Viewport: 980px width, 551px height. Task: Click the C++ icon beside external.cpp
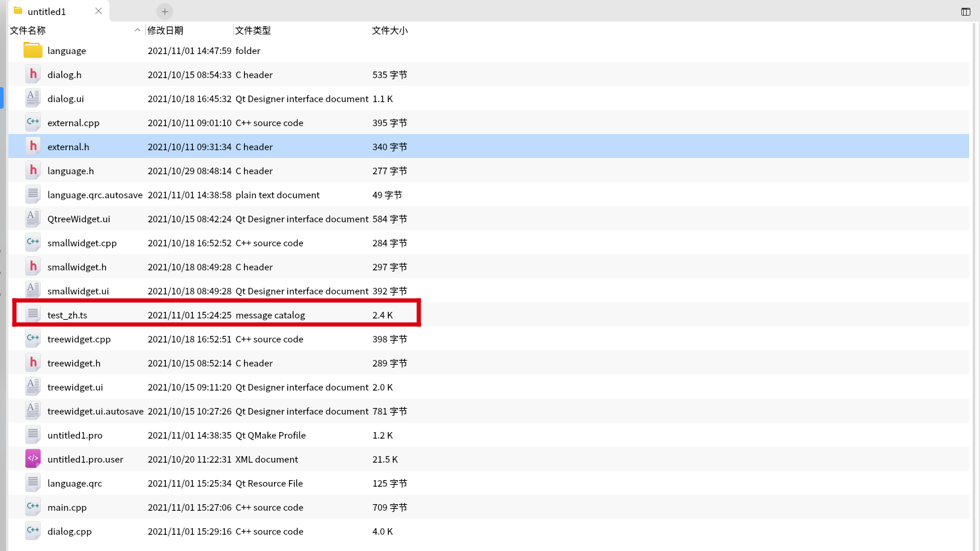(x=32, y=122)
